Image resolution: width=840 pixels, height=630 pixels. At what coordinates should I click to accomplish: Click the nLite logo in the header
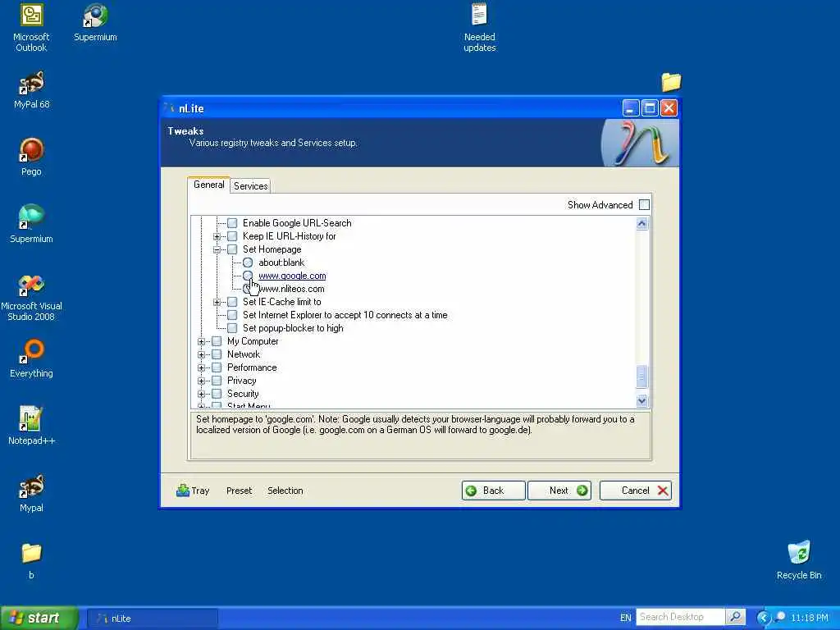[640, 143]
